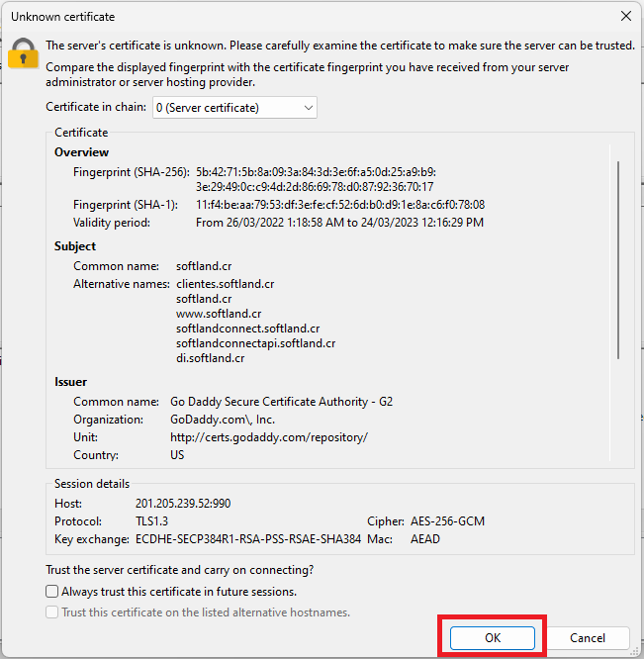Click the SHA-1 fingerprint value

(x=340, y=205)
